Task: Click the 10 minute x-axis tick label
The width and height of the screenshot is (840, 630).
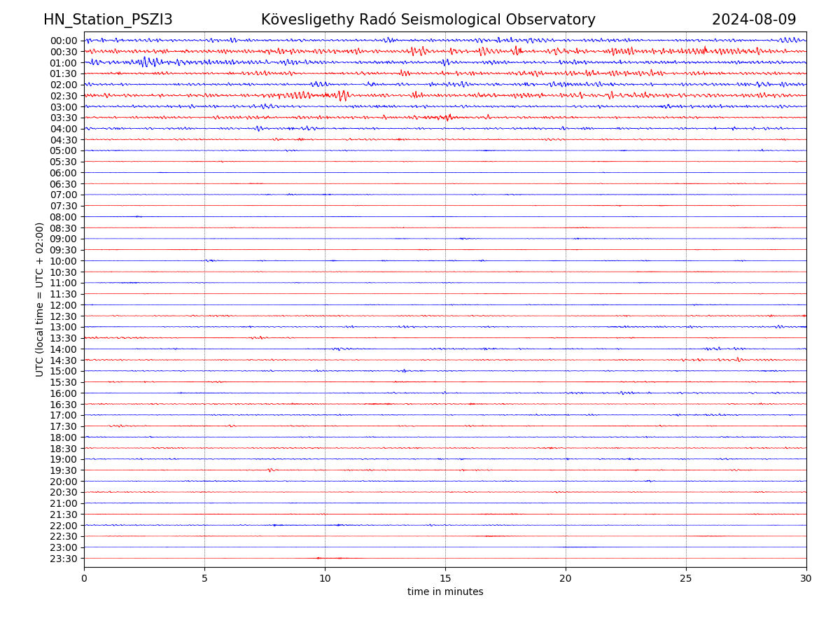Action: [325, 579]
